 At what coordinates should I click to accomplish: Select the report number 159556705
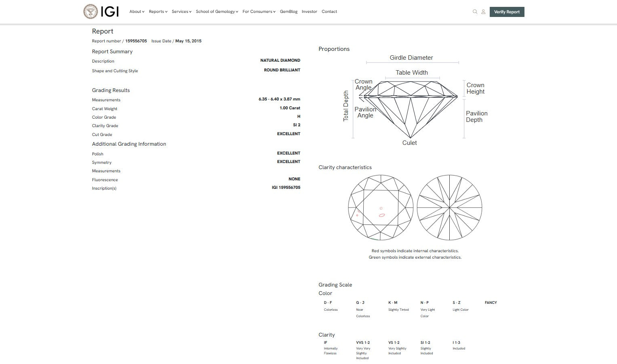point(136,41)
